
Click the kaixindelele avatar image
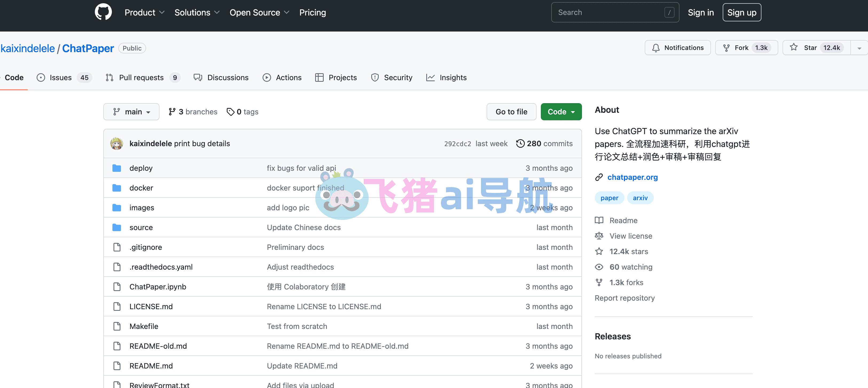117,143
